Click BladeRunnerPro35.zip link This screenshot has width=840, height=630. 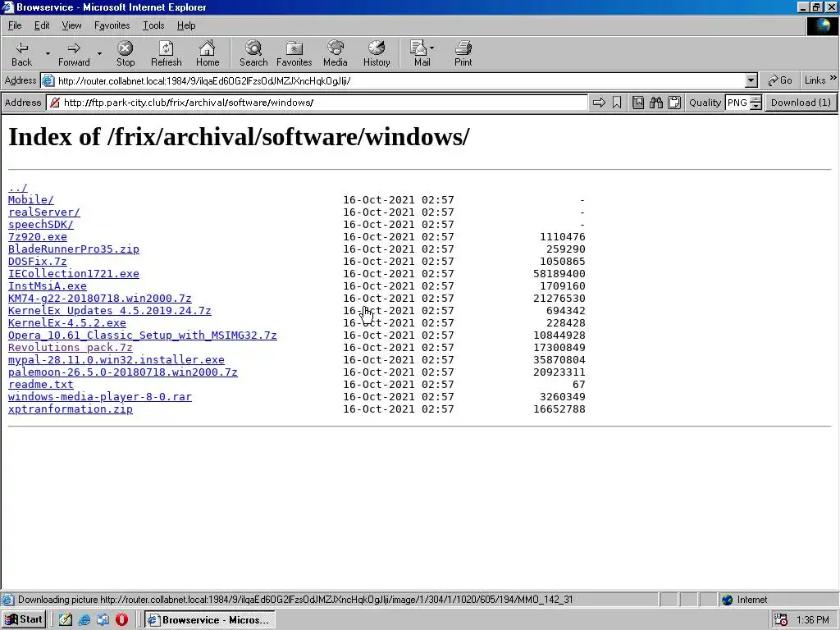pos(73,249)
